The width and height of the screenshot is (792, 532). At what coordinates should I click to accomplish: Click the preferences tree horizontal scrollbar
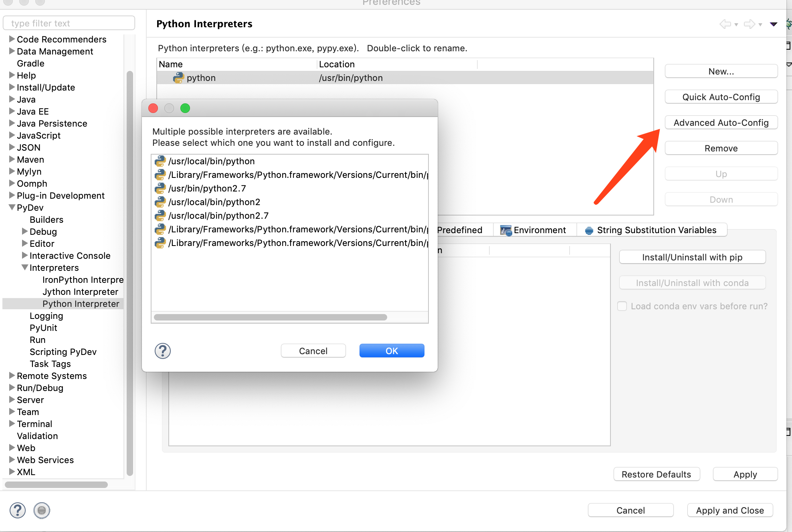click(x=56, y=484)
